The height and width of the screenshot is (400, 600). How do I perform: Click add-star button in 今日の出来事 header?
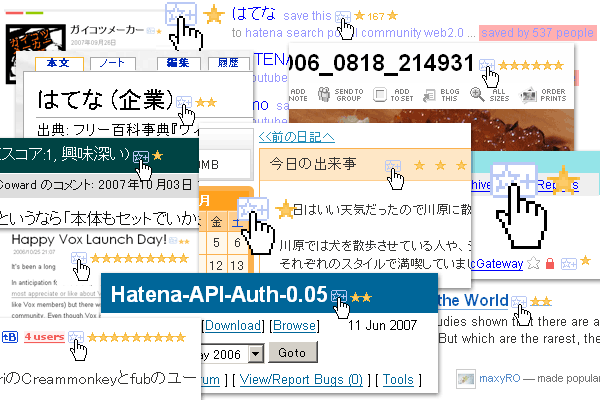pos(393,166)
